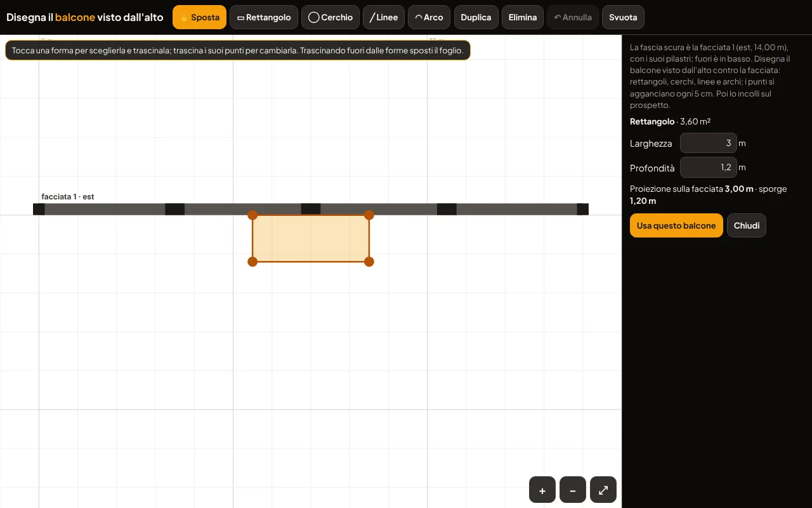Viewport: 812px width, 508px height.
Task: Activate the Cerchio circle tool
Action: point(331,17)
